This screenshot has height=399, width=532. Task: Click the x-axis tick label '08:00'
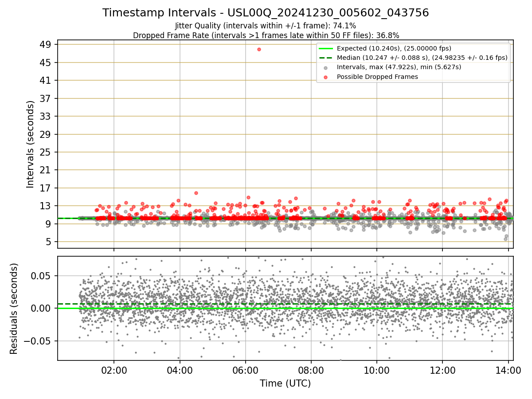(x=311, y=371)
